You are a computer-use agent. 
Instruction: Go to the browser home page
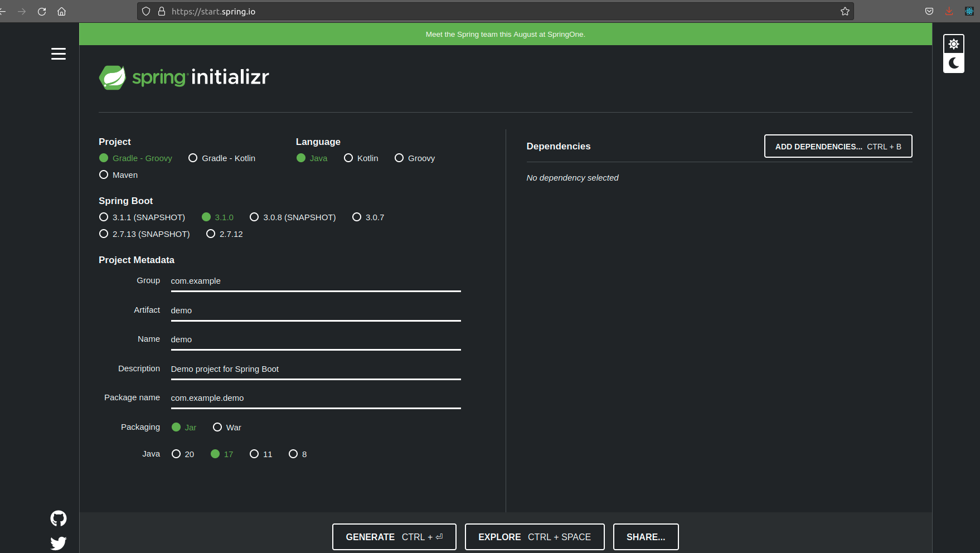pyautogui.click(x=62, y=11)
